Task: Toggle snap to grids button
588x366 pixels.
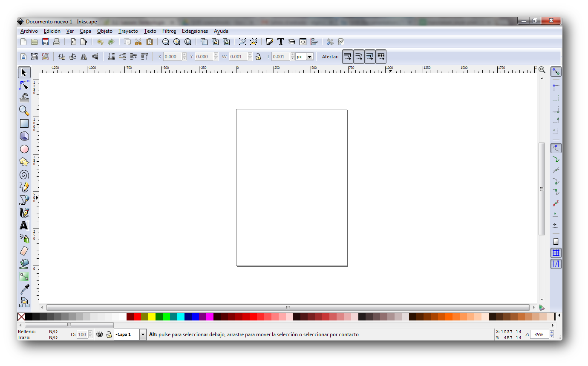Action: [556, 253]
